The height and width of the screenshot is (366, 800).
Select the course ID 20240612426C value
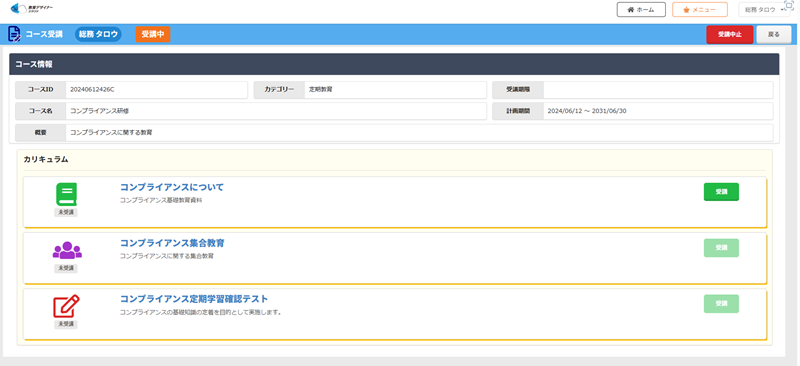pyautogui.click(x=92, y=89)
